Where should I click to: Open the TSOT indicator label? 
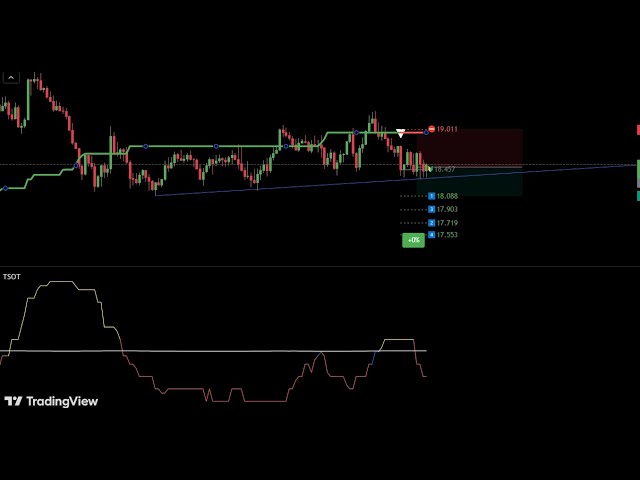coord(11,277)
